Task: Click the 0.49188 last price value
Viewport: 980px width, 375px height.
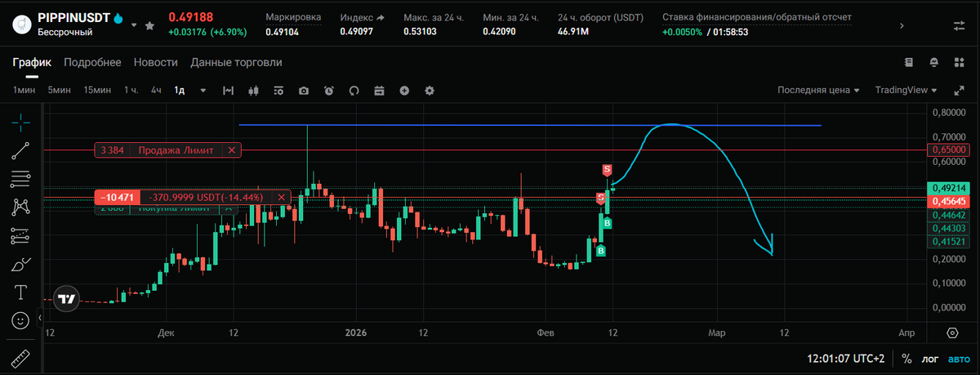Action: point(190,17)
